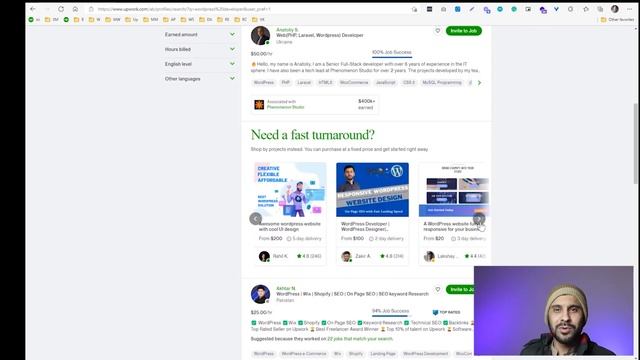640x360 pixels.
Task: Open the Anatoliy S. name link
Action: point(287,30)
